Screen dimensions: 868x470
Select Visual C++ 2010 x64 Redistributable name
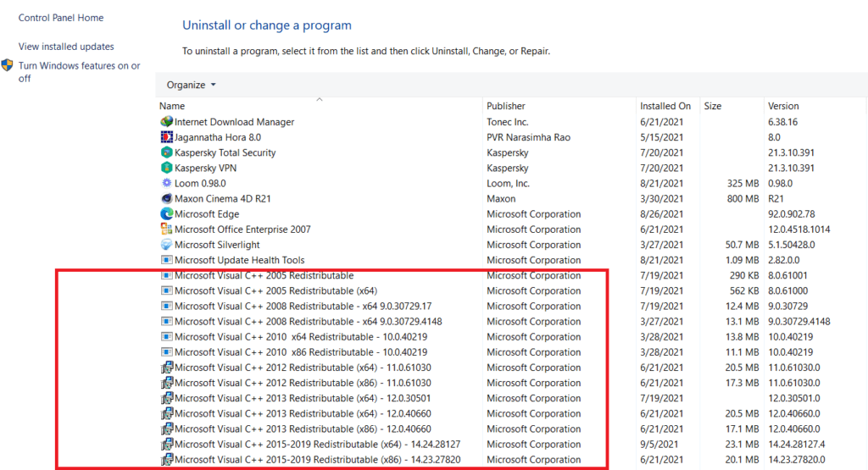301,337
